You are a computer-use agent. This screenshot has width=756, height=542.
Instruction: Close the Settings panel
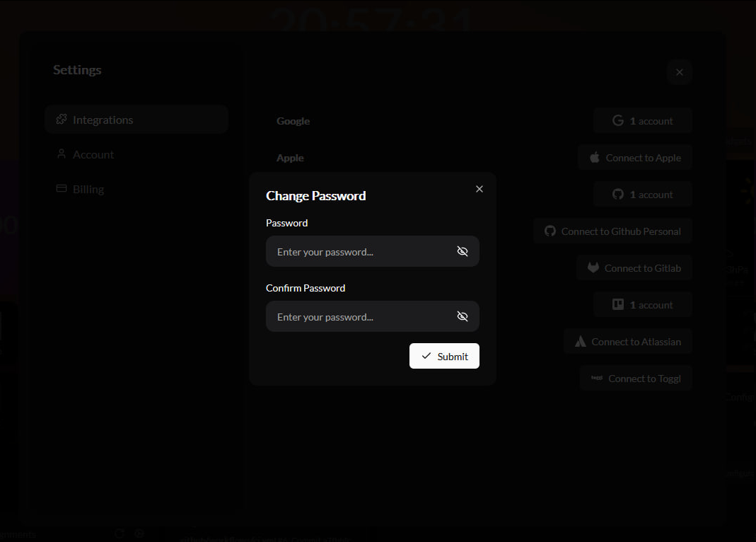pyautogui.click(x=680, y=72)
